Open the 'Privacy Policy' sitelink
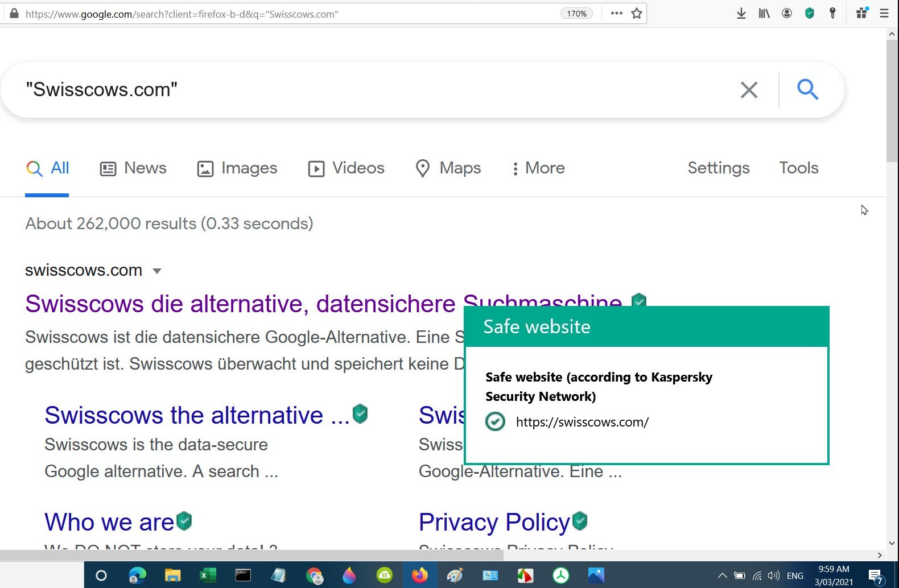Viewport: 899px width, 588px height. click(494, 522)
